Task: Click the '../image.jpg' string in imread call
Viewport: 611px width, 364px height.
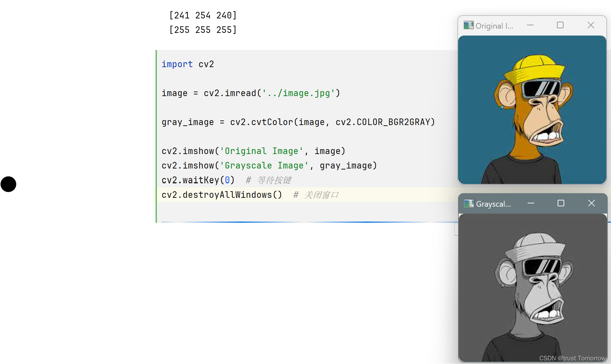Action: pos(299,93)
